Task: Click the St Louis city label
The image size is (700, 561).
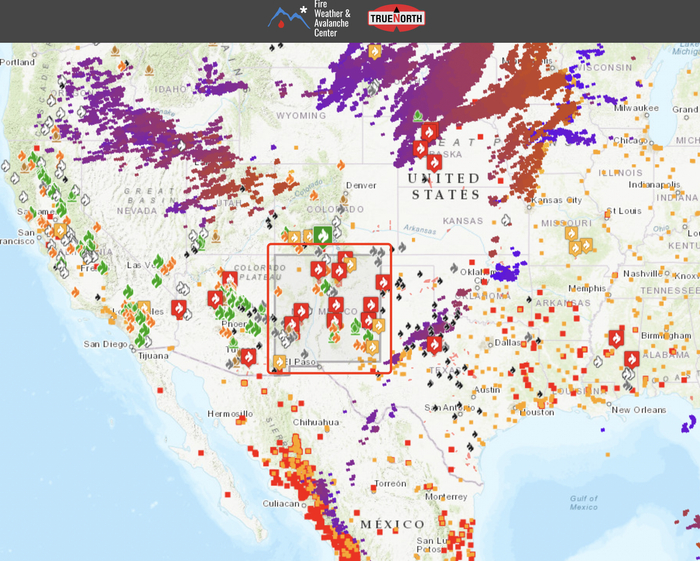Action: pyautogui.click(x=624, y=210)
